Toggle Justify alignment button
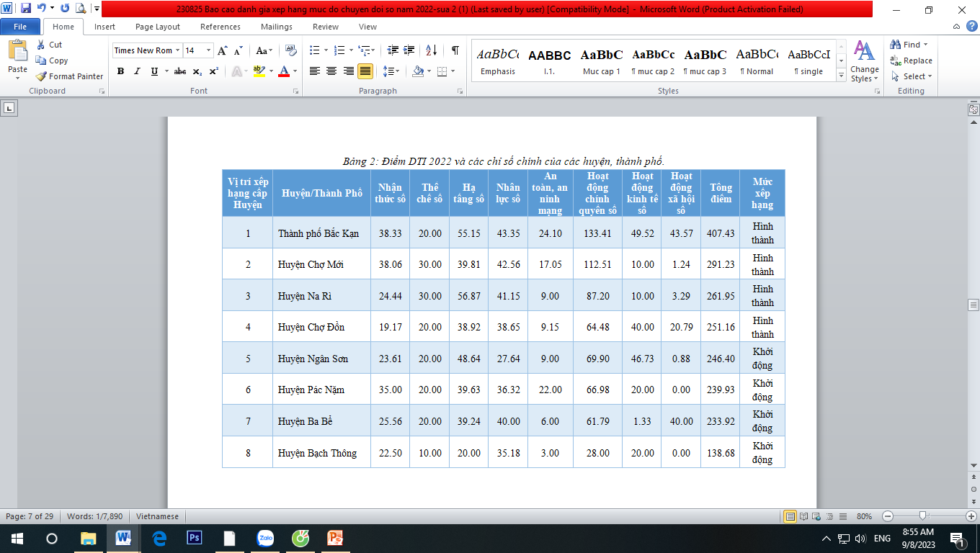Viewport: 980px width, 553px height. [x=365, y=71]
